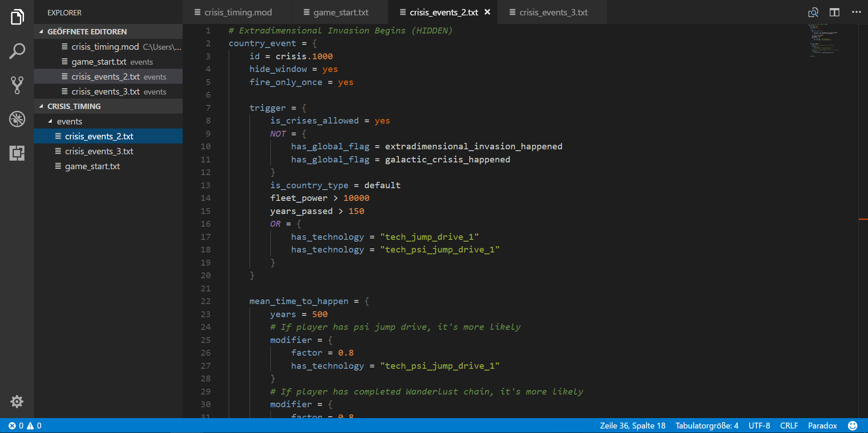868x433 pixels.
Task: Click the id = crisis.1000 code line
Action: click(x=291, y=56)
